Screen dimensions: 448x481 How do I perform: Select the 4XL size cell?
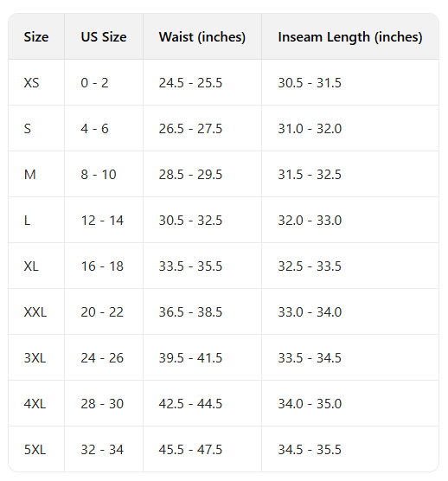pos(35,404)
